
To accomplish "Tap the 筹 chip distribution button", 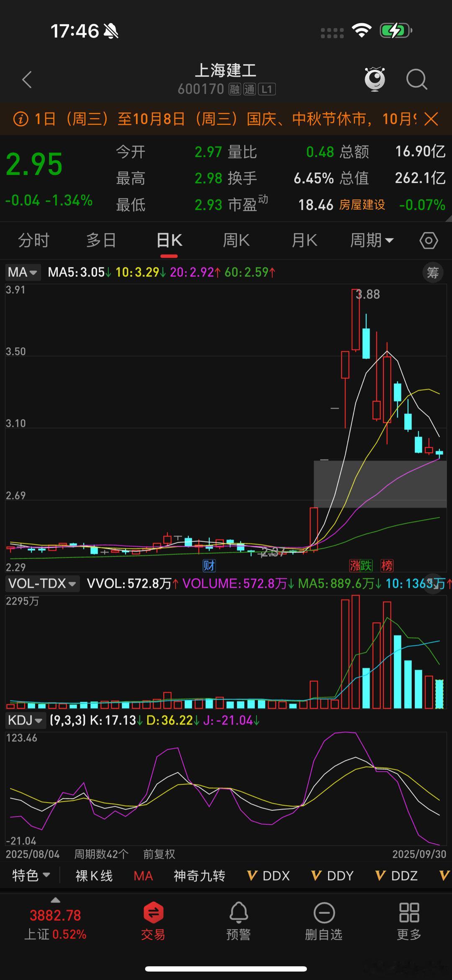I will point(433,273).
